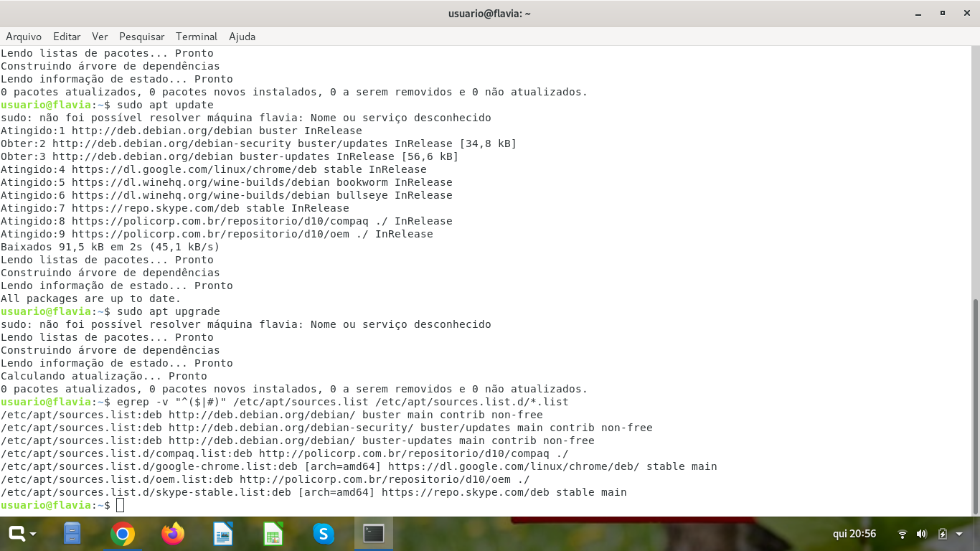Click the text 'sudo apt update' command
Image resolution: width=980 pixels, height=551 pixels.
click(165, 105)
